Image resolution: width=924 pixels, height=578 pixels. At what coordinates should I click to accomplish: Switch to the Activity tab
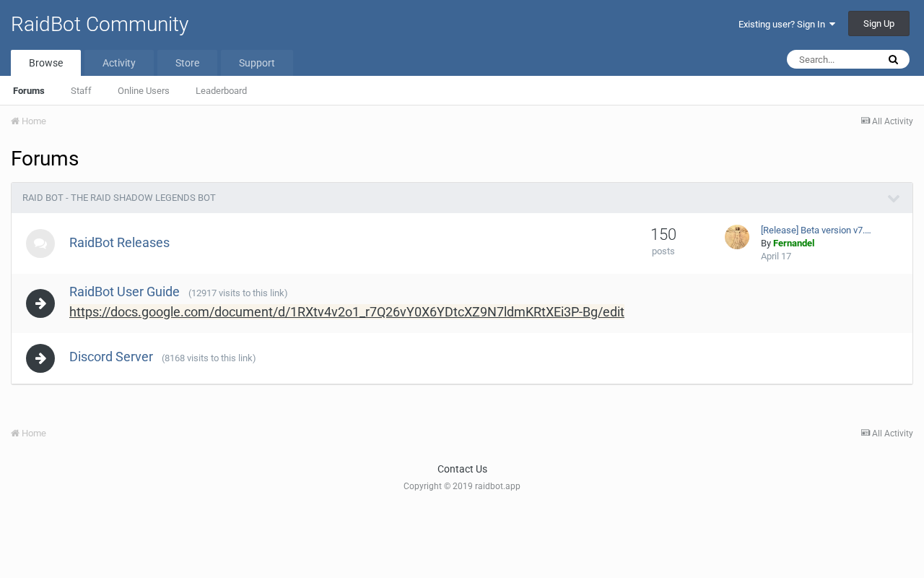tap(119, 63)
